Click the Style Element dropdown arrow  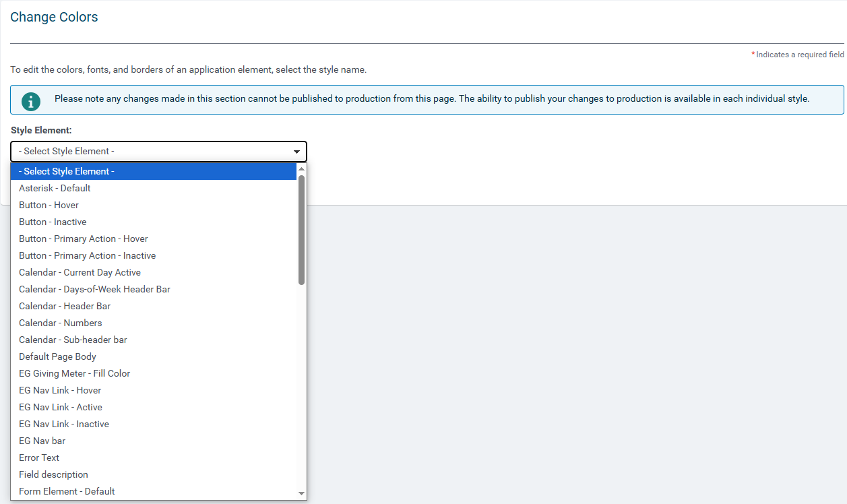(x=296, y=152)
